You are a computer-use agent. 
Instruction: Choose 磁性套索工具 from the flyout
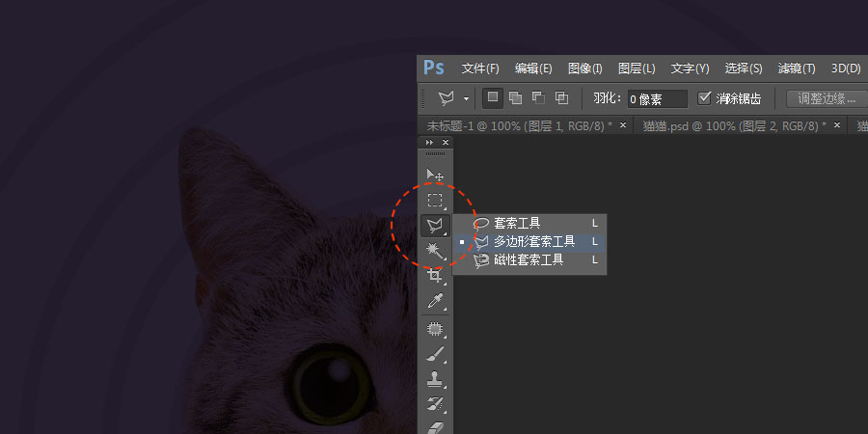point(529,259)
